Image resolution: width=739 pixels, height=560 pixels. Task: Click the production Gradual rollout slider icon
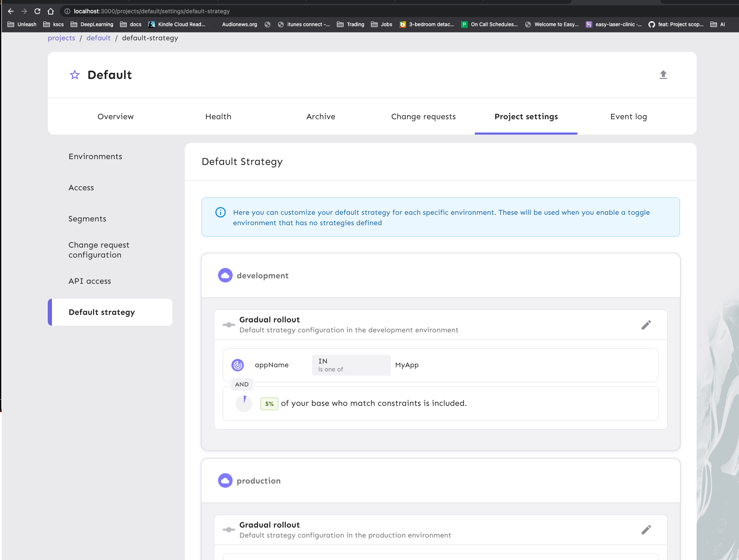(229, 530)
